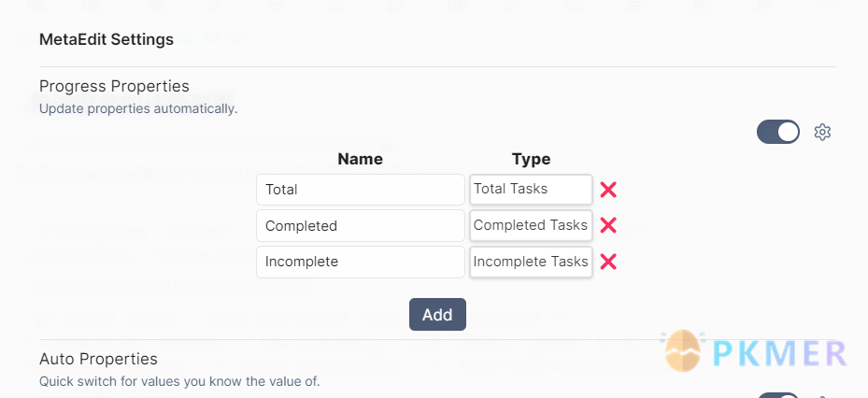868x398 pixels.
Task: Delete the Total property row
Action: pos(608,190)
